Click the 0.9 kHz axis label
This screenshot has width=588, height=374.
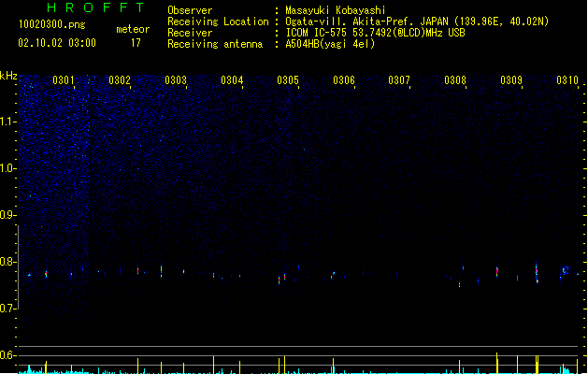pos(7,215)
